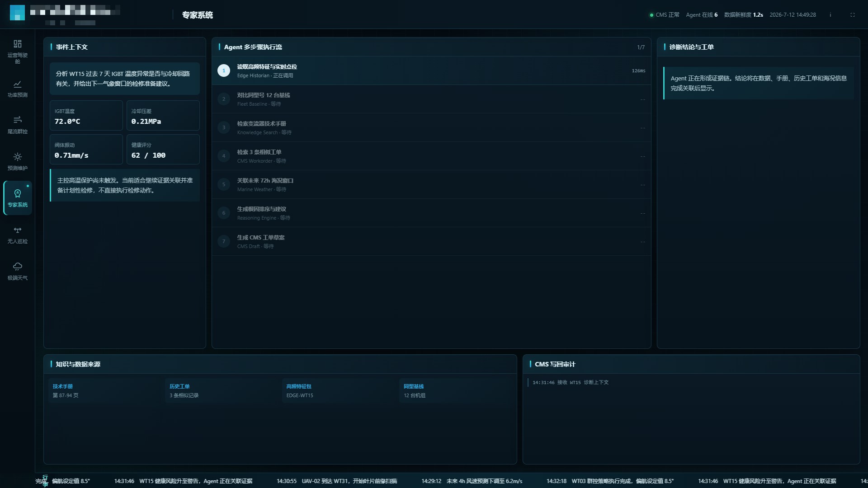Screen dimensions: 868x488
Task: Select step 2 对比同型号 12 台基线
Action: [431, 99]
